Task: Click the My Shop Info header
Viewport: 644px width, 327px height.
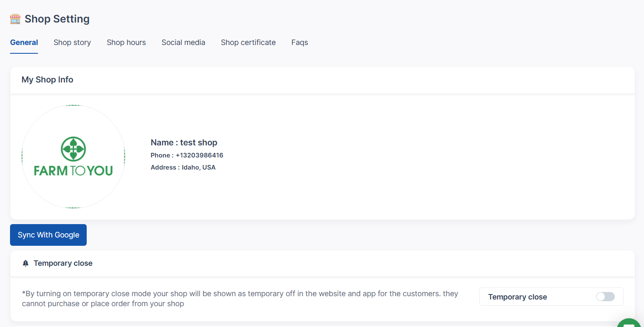Action: tap(48, 80)
